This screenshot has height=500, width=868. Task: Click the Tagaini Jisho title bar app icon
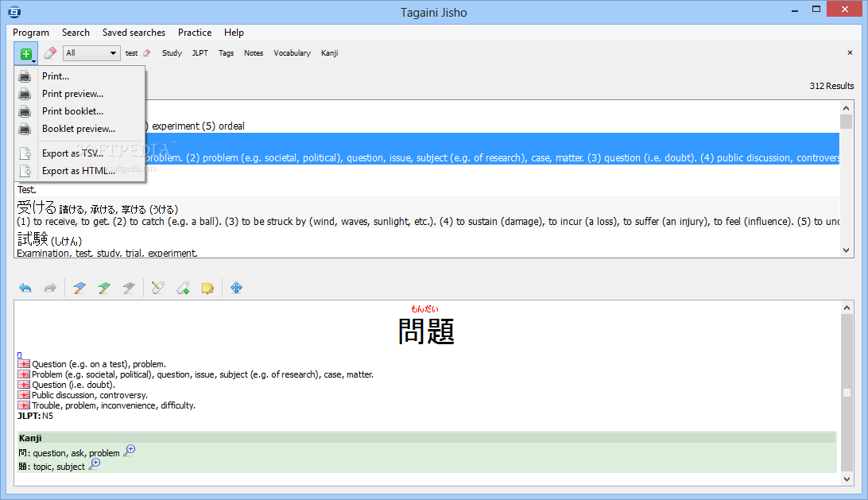click(x=14, y=12)
